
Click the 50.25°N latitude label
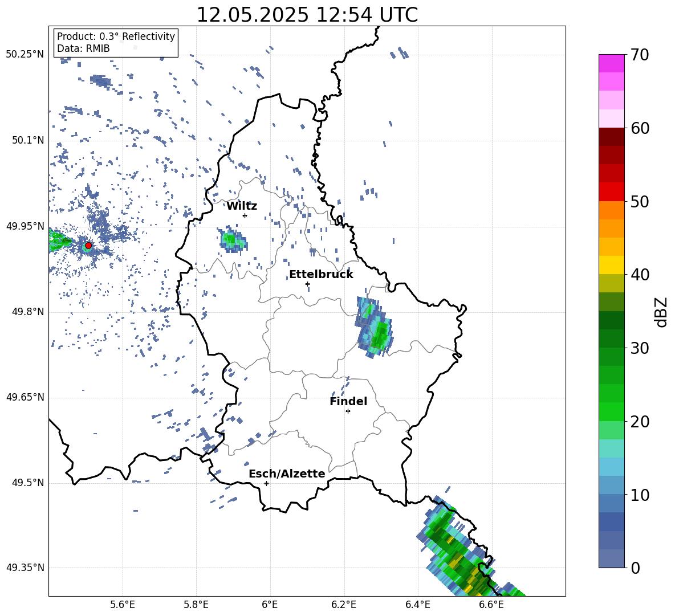pos(25,55)
